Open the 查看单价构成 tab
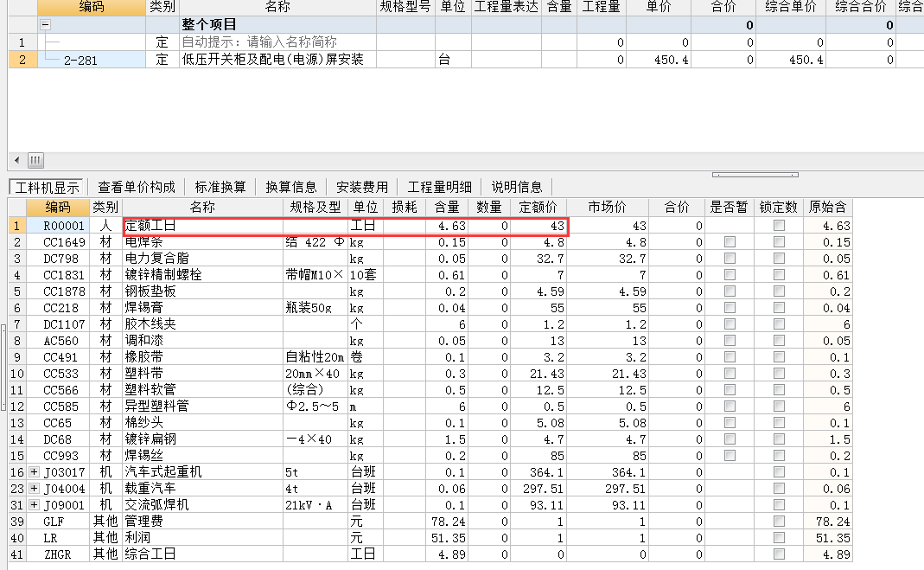Image resolution: width=924 pixels, height=570 pixels. coord(136,188)
